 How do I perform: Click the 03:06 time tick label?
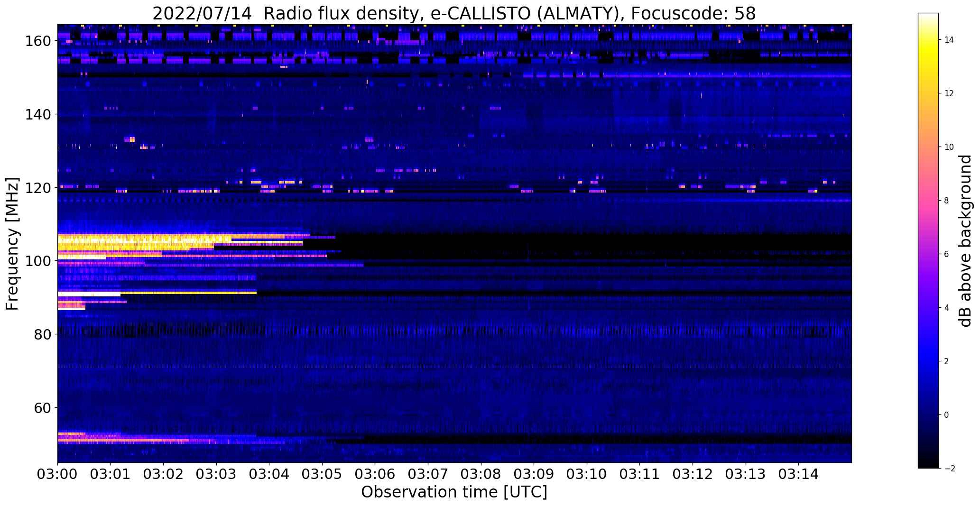[x=375, y=475]
